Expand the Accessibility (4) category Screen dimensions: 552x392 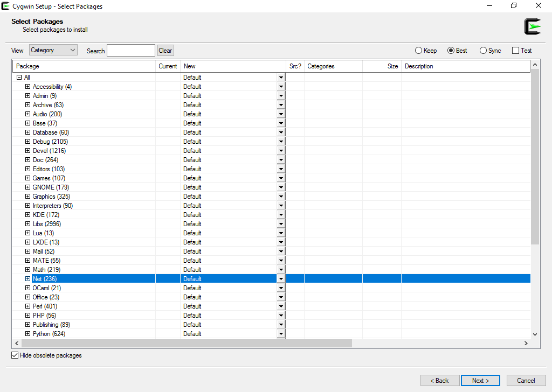tap(28, 87)
